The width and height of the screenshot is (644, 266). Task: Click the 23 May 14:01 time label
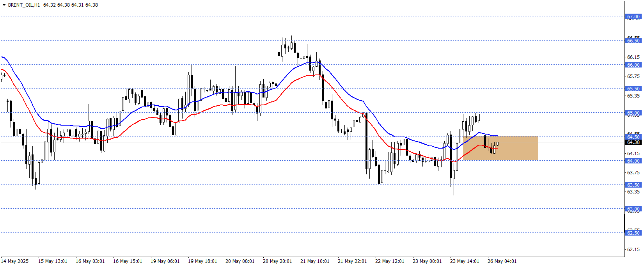pos(465,261)
